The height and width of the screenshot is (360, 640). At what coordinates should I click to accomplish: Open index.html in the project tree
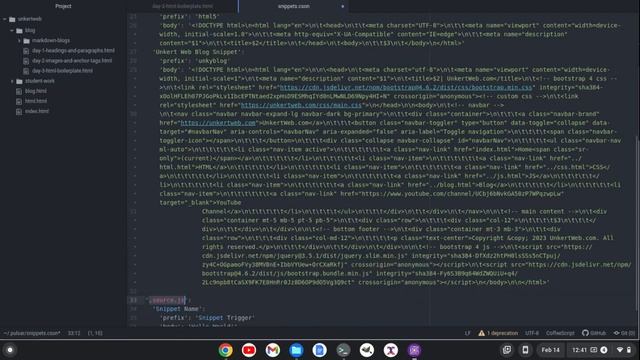[x=37, y=111]
